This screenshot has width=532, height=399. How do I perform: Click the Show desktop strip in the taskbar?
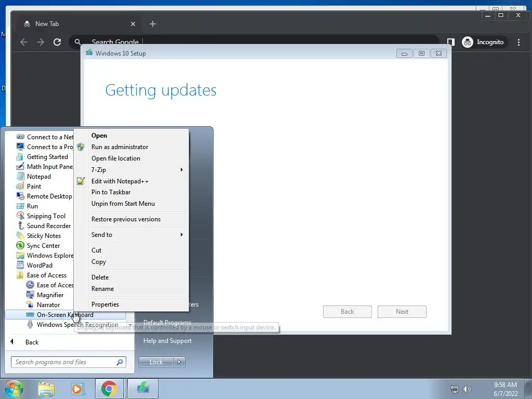click(528, 389)
